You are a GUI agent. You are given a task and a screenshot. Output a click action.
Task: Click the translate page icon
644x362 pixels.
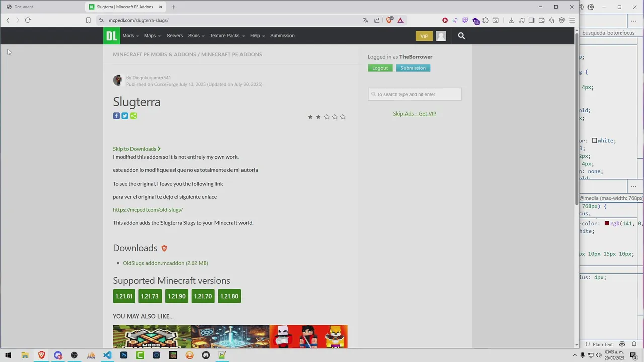click(365, 20)
